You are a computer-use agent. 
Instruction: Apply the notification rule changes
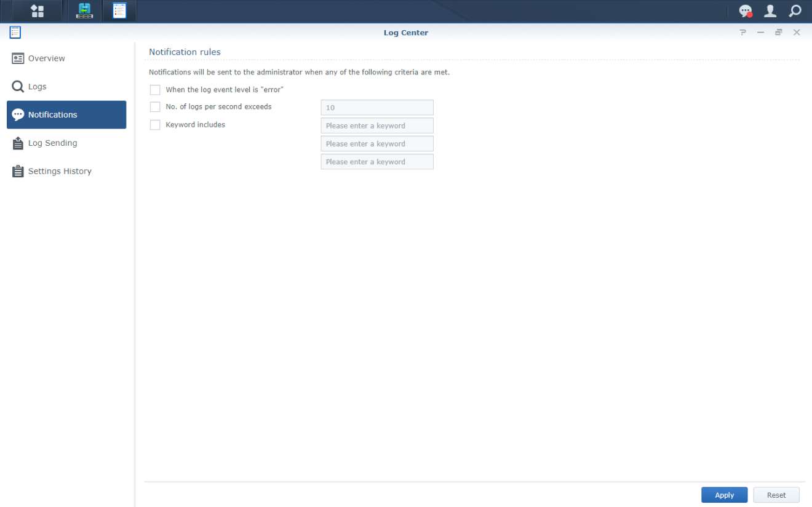[724, 495]
